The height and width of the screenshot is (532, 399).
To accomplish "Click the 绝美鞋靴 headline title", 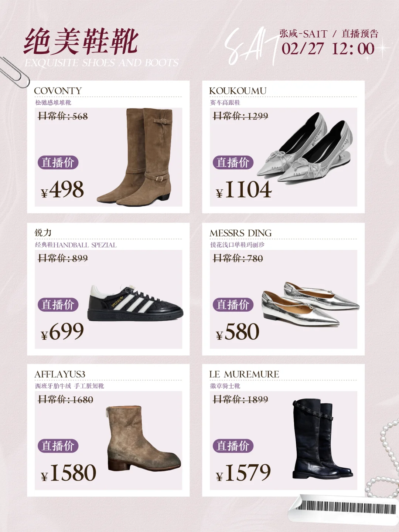I will (x=81, y=41).
